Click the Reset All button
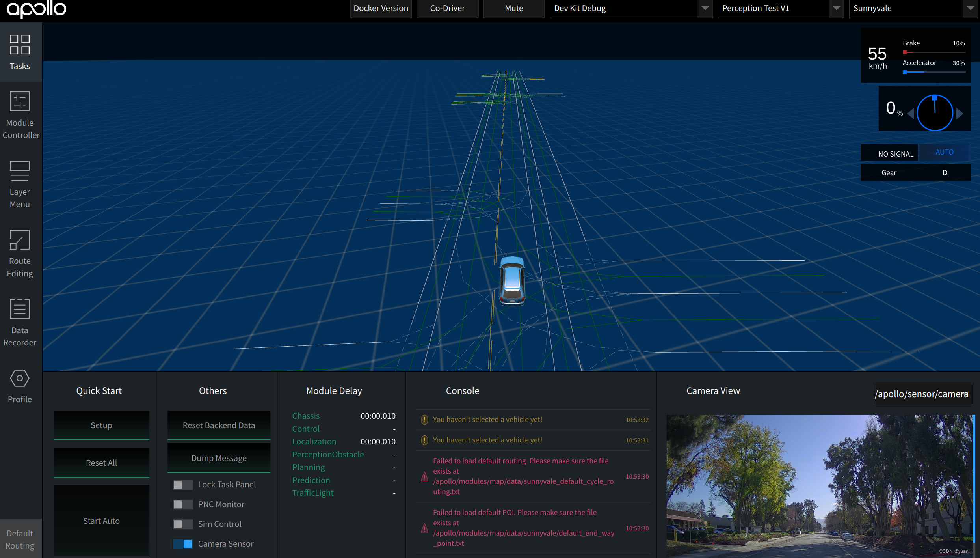Screen dimensions: 980x558 [x=101, y=463]
